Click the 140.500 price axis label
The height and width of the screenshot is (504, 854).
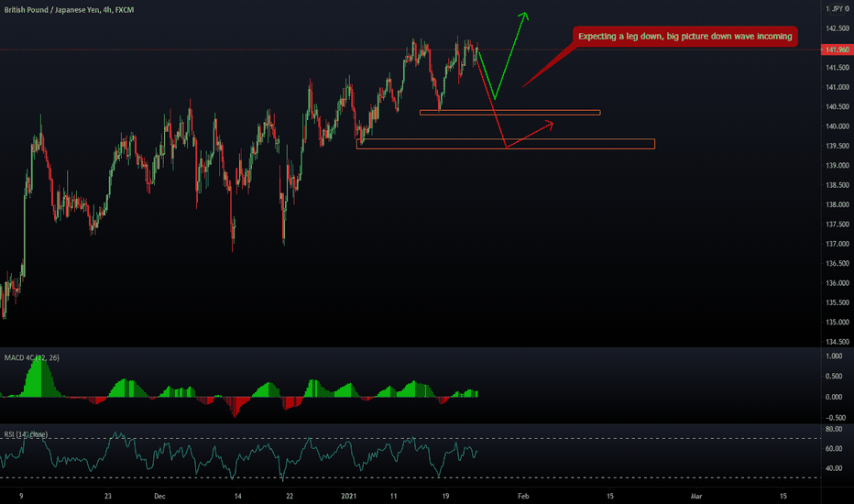click(838, 107)
